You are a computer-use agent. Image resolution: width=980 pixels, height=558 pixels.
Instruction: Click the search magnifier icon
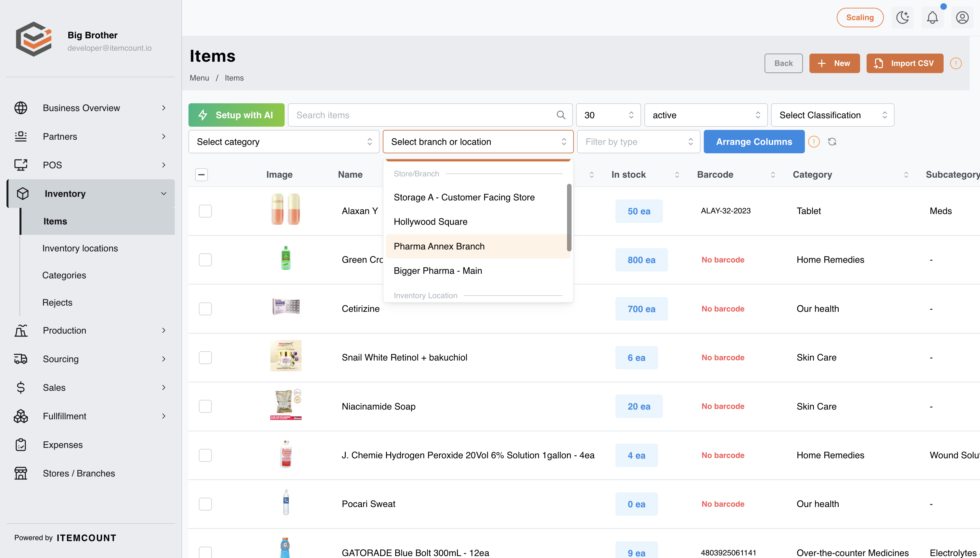pyautogui.click(x=561, y=115)
